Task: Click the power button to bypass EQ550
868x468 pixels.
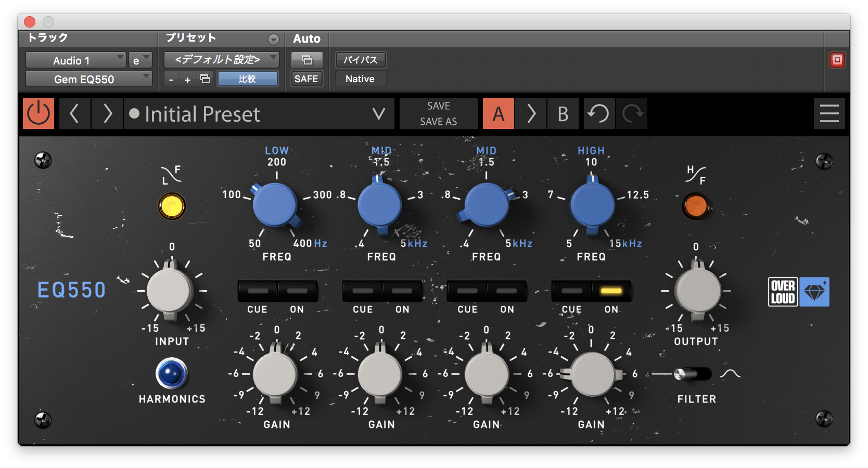Action: (x=38, y=113)
